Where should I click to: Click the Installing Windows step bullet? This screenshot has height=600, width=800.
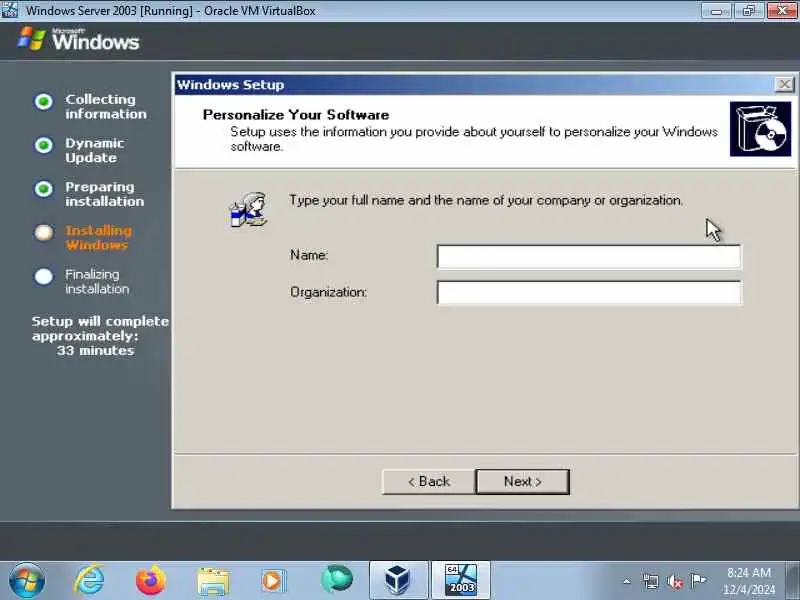coord(44,233)
